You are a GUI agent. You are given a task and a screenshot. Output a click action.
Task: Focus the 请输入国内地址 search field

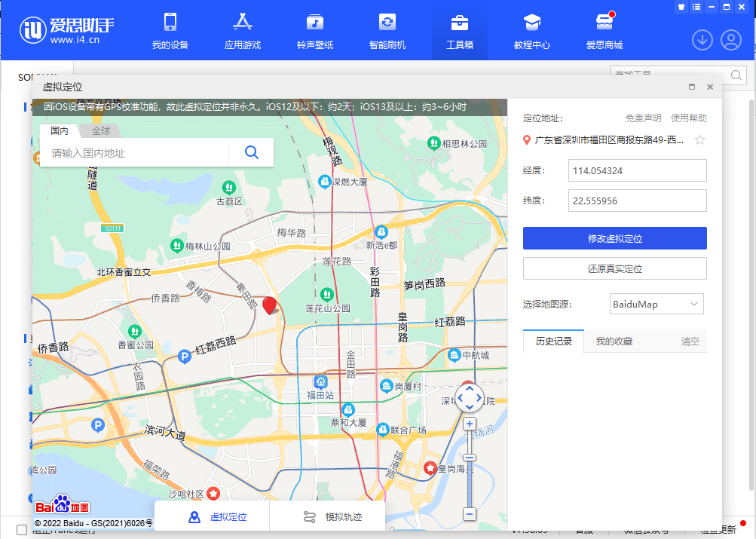[x=134, y=153]
